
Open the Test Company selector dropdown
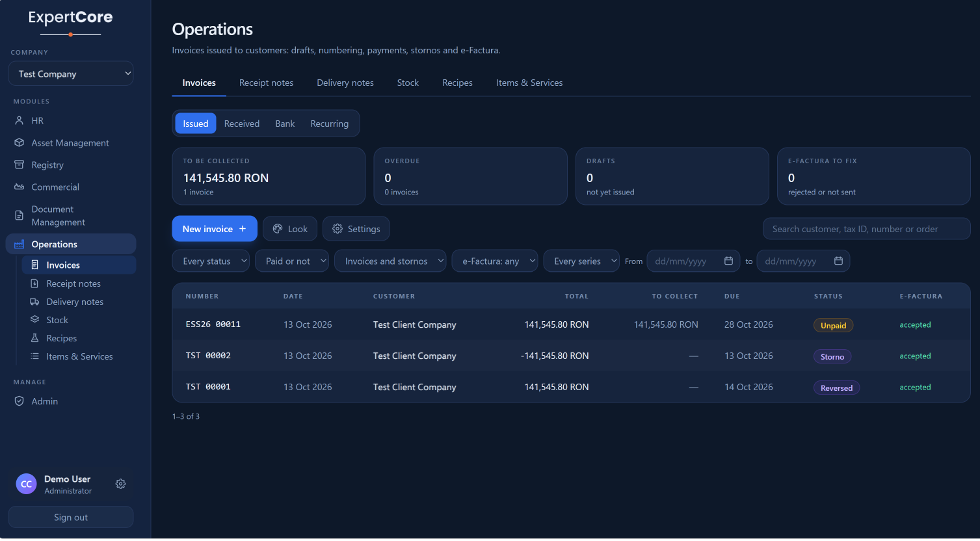71,74
